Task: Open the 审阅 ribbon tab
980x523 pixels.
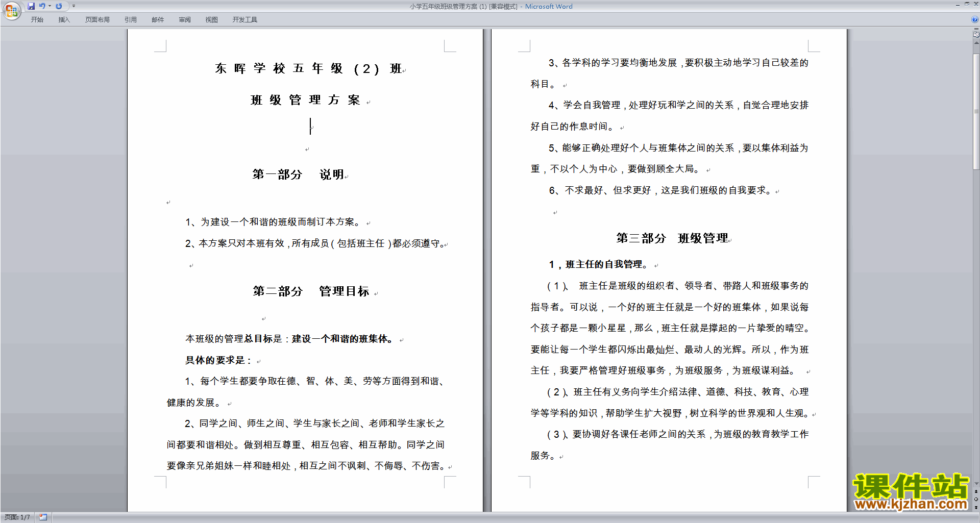Action: point(185,20)
